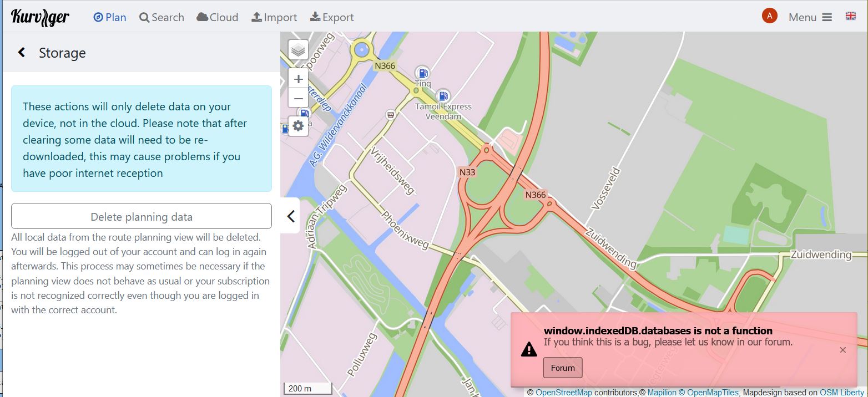Open the map layers selector
Image resolution: width=868 pixels, height=397 pixels.
click(x=299, y=50)
